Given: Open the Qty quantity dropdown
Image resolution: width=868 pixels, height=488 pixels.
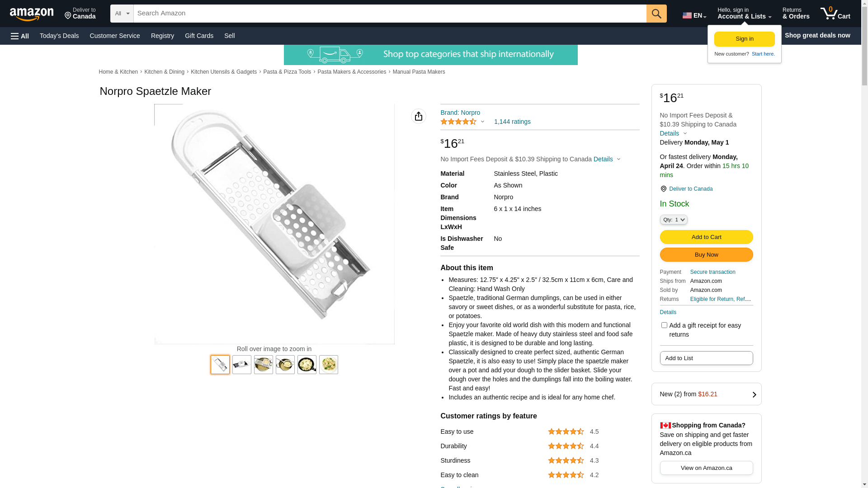Looking at the screenshot, I should click(674, 220).
